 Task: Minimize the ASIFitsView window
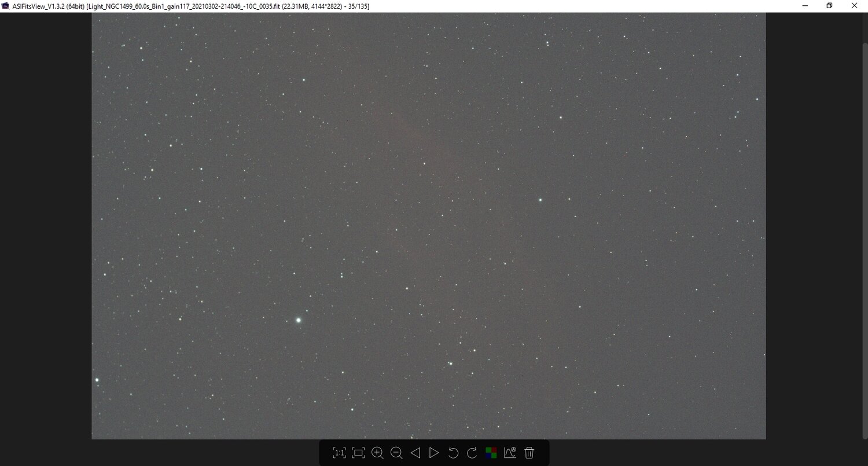(x=804, y=5)
